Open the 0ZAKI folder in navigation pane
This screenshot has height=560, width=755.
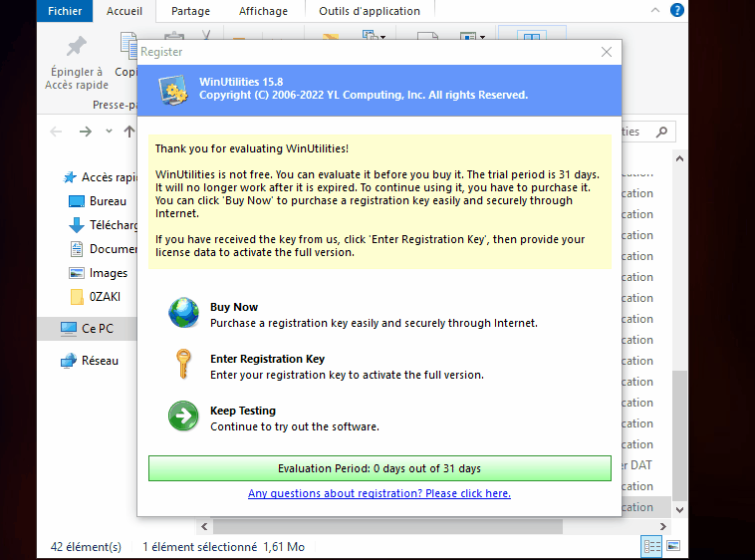click(96, 297)
